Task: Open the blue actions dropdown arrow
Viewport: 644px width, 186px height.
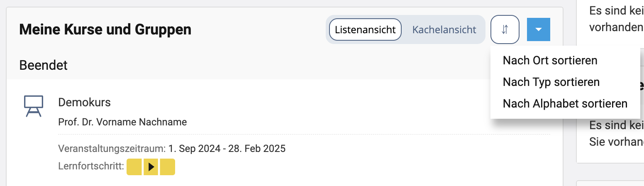Action: click(538, 30)
